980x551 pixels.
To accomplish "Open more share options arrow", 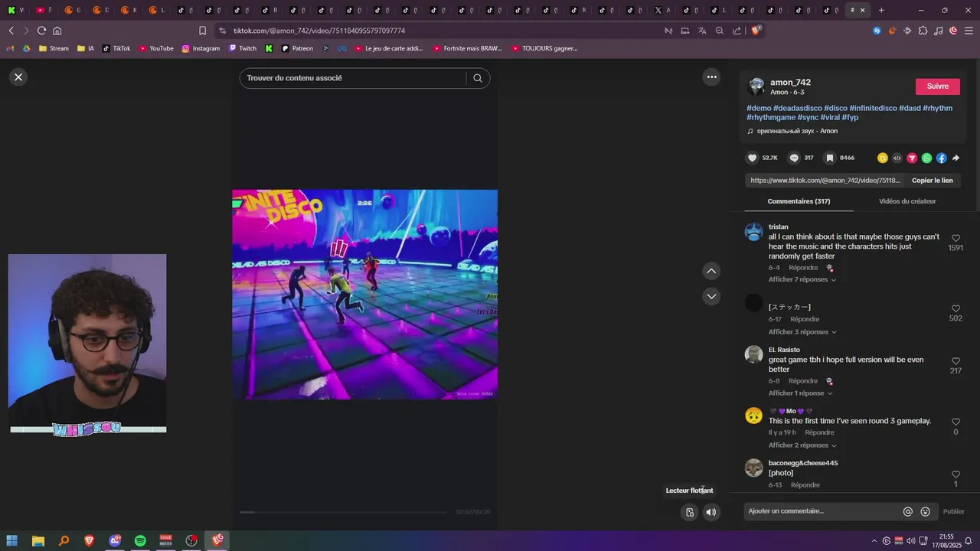I will tap(955, 158).
